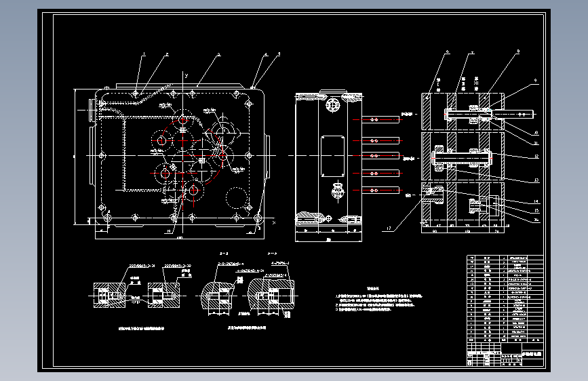
Task: Click balloon number 7 above shaft section view
Action: pyautogui.click(x=473, y=53)
